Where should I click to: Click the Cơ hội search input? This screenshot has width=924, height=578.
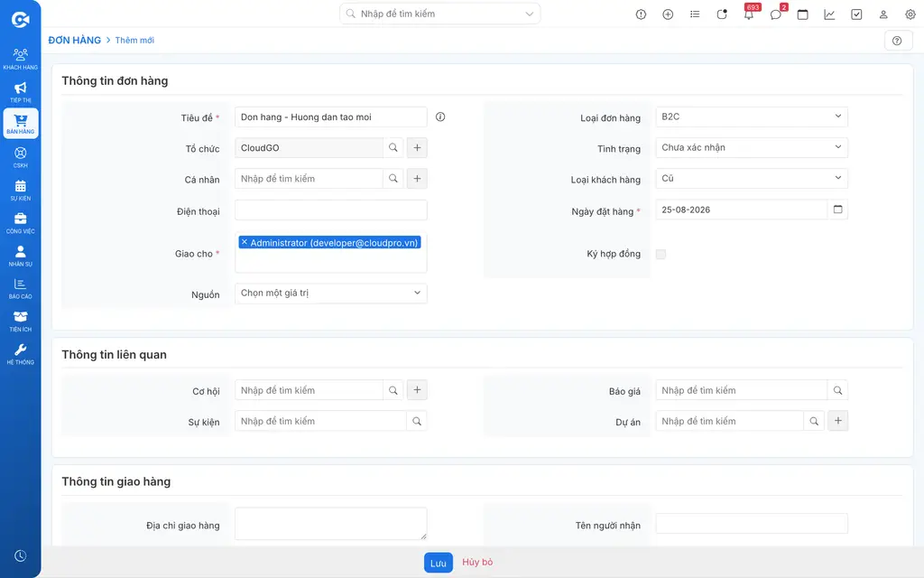(309, 390)
